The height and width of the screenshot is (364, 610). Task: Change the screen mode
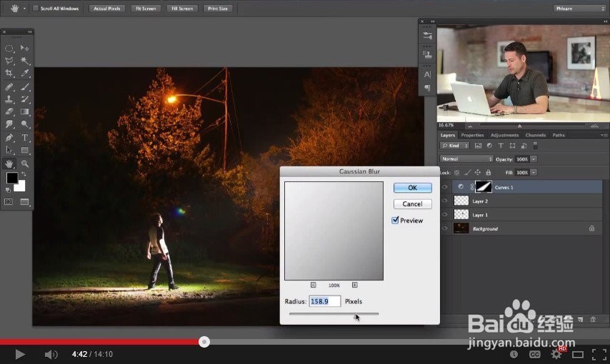point(24,202)
